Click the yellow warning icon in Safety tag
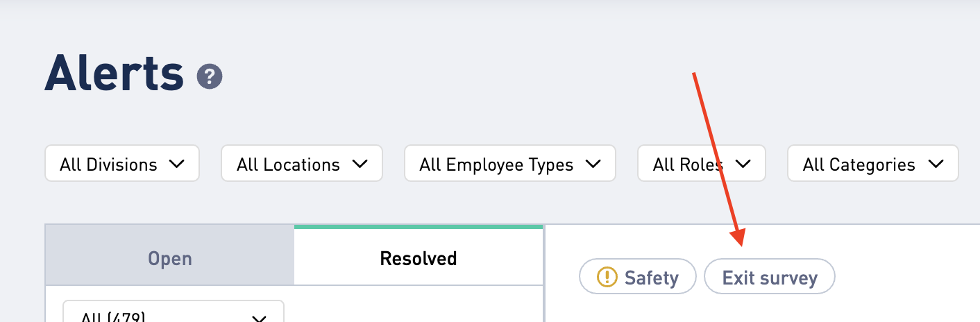Viewport: 980px width, 322px height. click(607, 278)
